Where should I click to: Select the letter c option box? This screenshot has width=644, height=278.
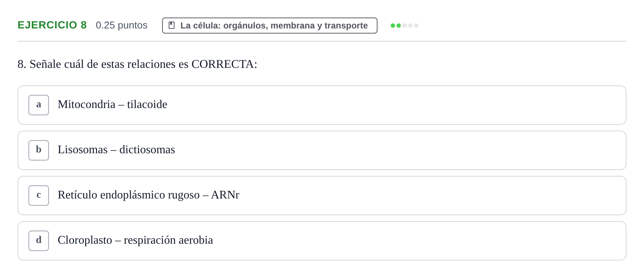39,196
